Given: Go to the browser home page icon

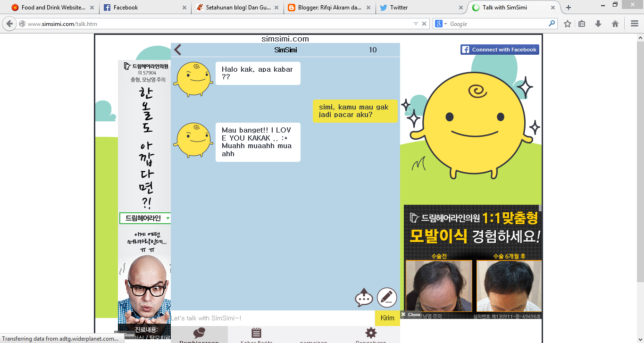Looking at the screenshot, I should pyautogui.click(x=615, y=24).
